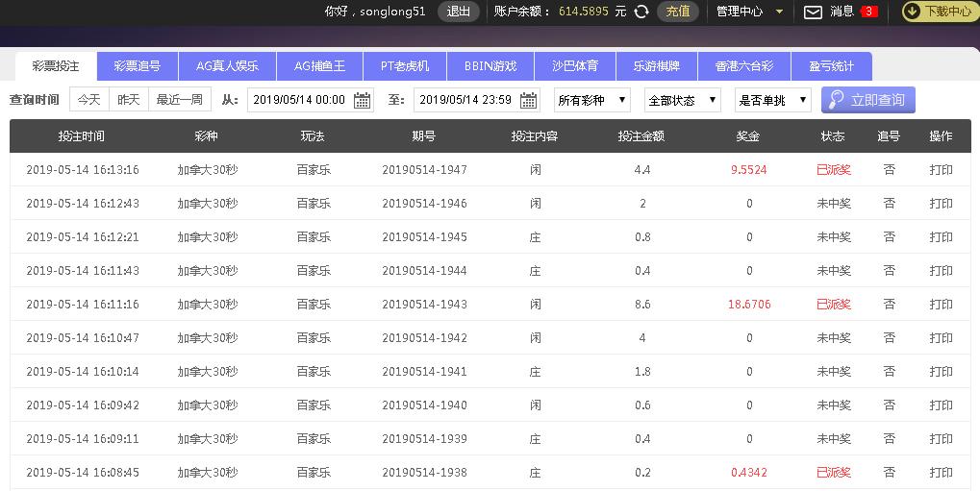Click the red unread message badge
Screen dimensions: 980x491
868,12
